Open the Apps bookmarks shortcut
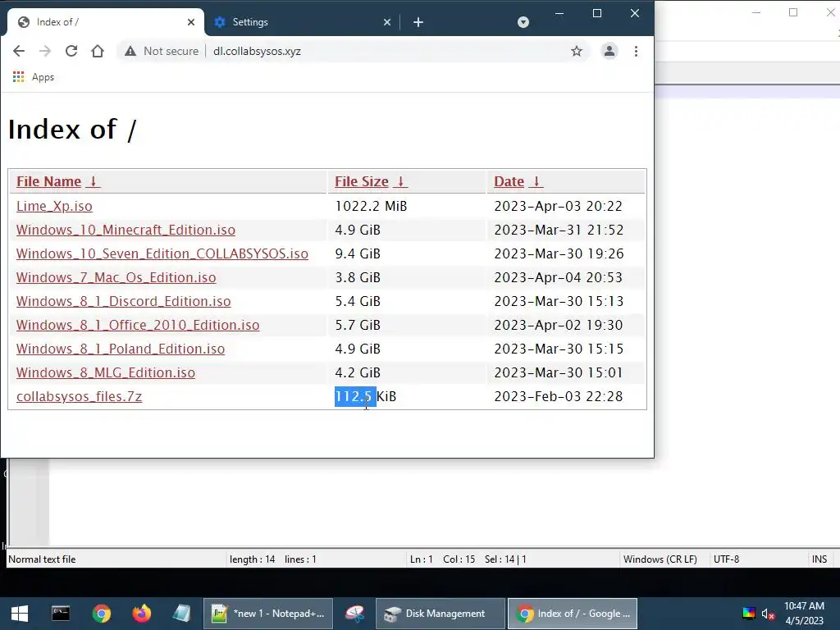Viewport: 840px width, 630px height. click(33, 77)
